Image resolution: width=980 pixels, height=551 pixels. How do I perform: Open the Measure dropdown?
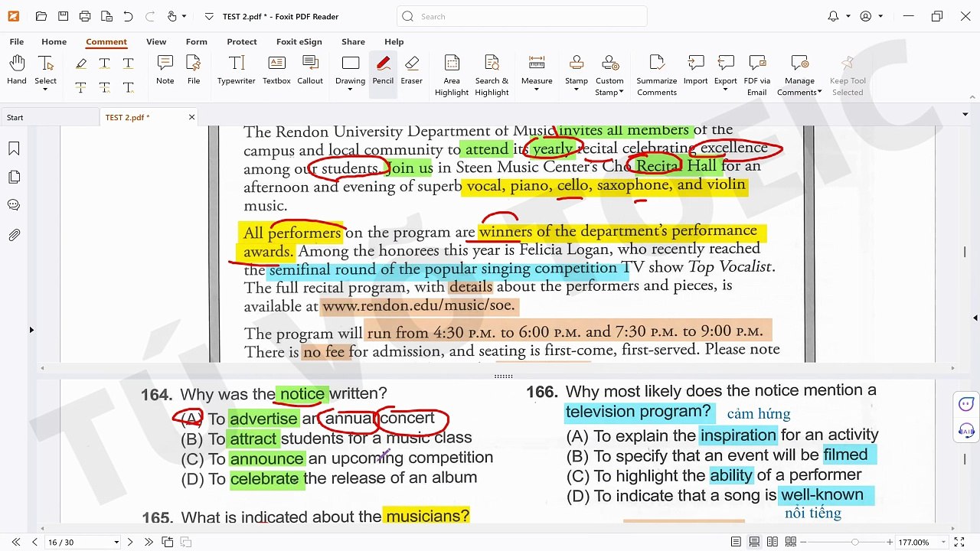537,90
